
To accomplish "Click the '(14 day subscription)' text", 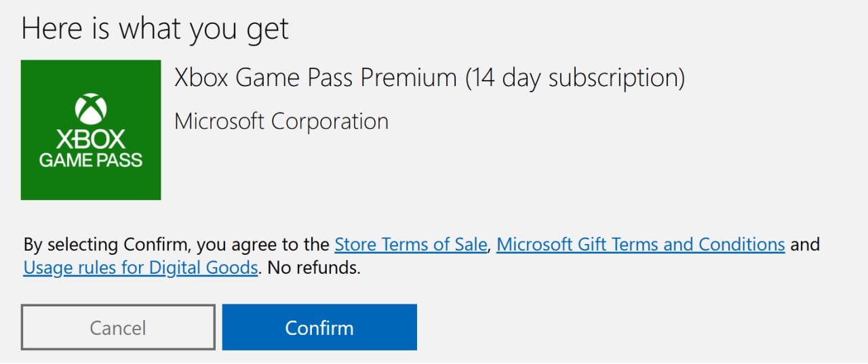I will coord(575,79).
